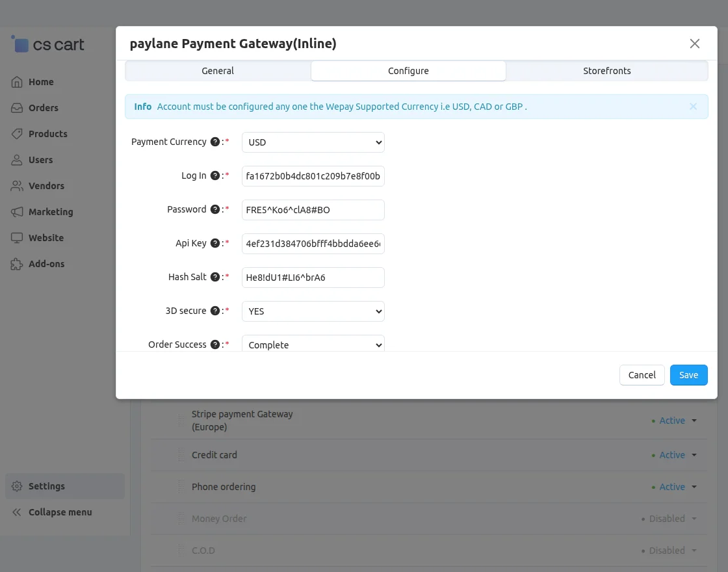Focus the Api Key input field
728x572 pixels.
(x=313, y=244)
